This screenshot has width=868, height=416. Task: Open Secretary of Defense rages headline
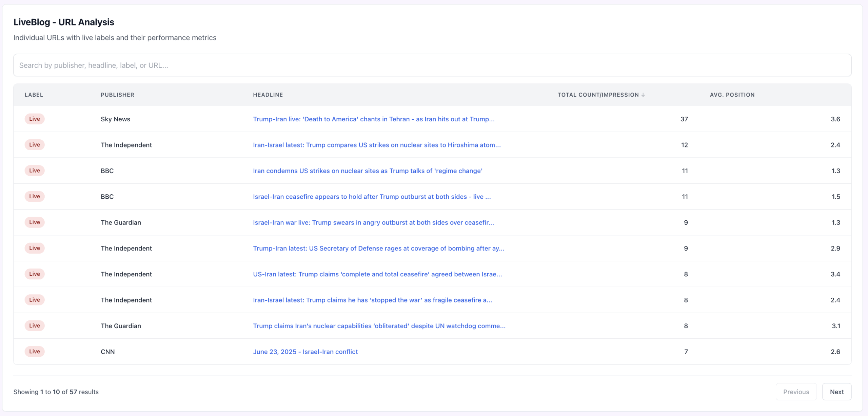pyautogui.click(x=378, y=249)
